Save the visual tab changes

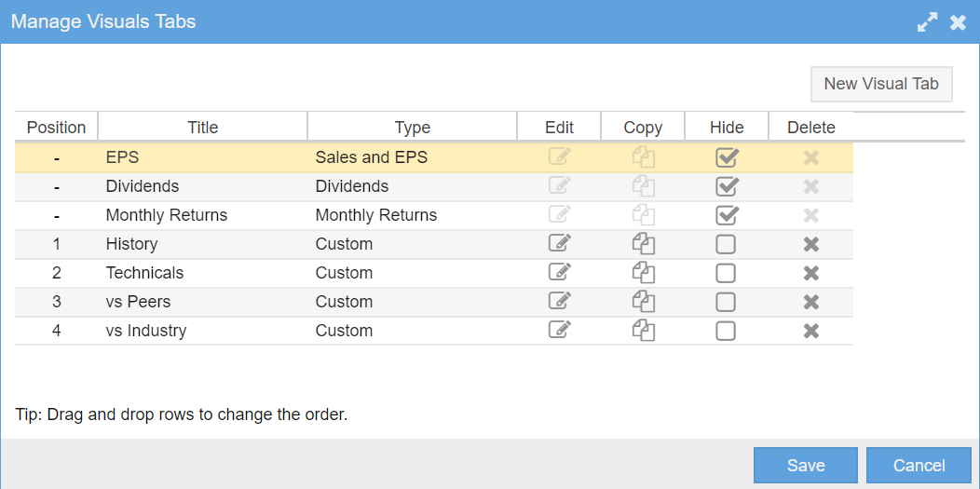click(x=806, y=466)
